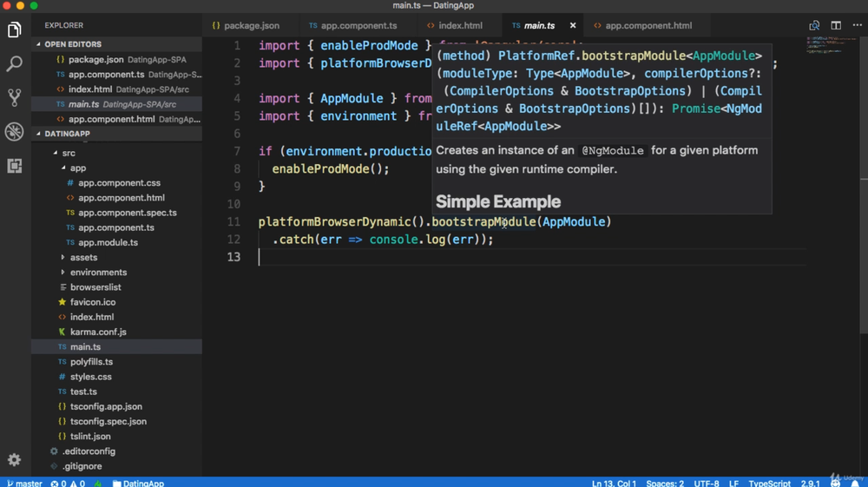Close the main.ts editor tab
Screen dimensions: 868x487
(572, 26)
